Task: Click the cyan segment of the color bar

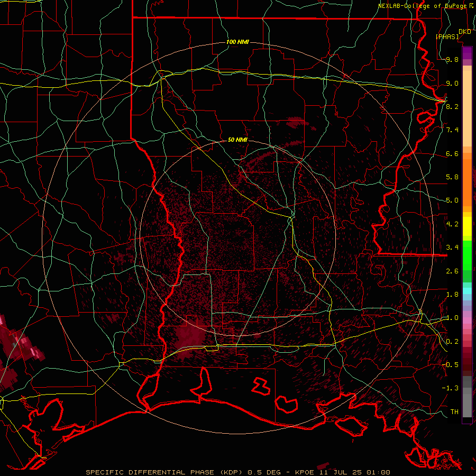Action: point(467,291)
